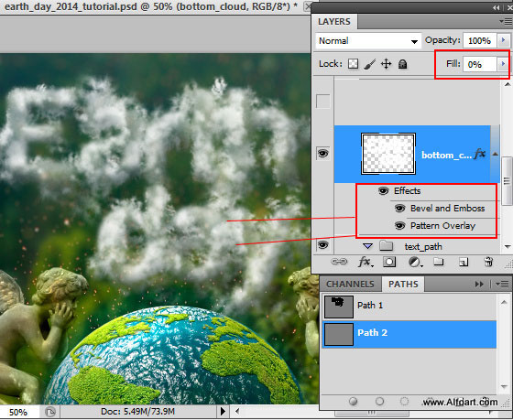This screenshot has width=513, height=420.
Task: Click the Bevel and Emboss effect label
Action: [x=447, y=209]
